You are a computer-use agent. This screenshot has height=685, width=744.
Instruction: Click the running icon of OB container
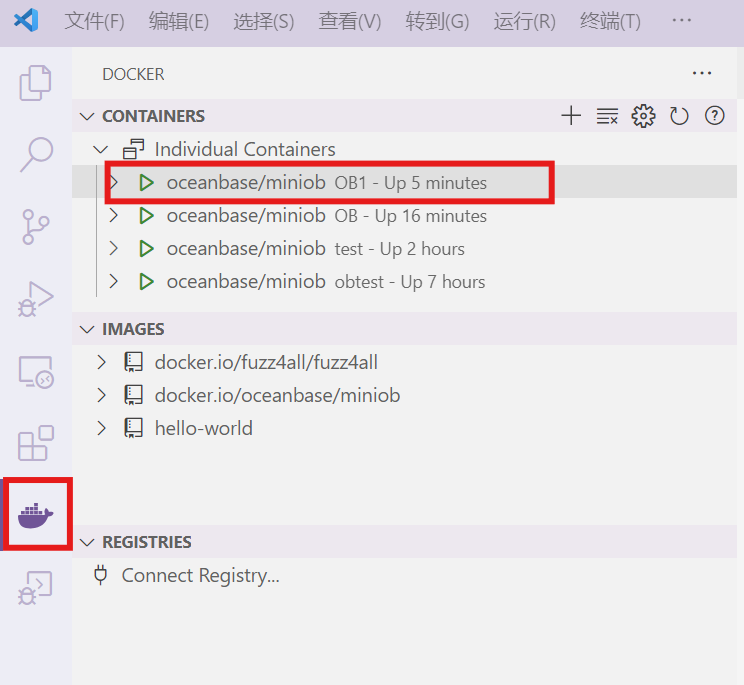(x=146, y=216)
